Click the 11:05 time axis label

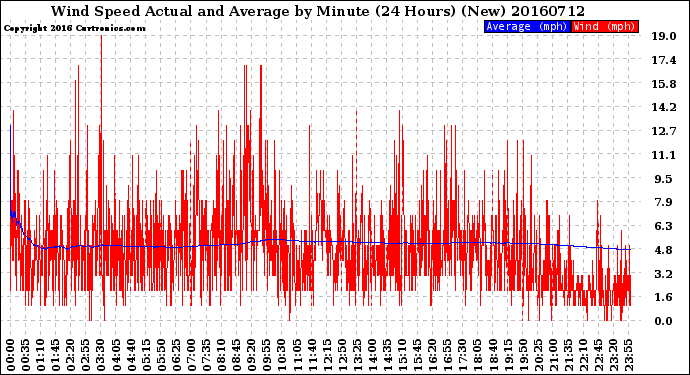pyautogui.click(x=297, y=355)
